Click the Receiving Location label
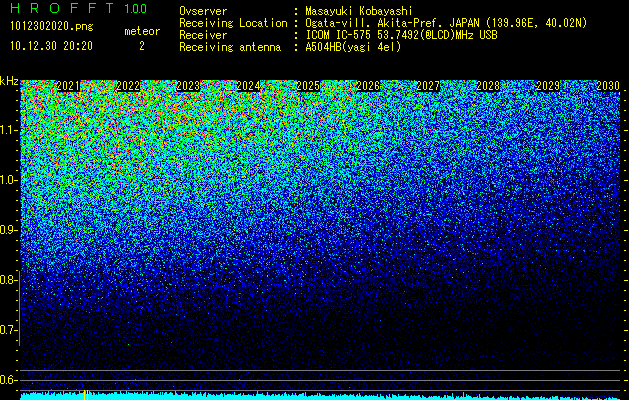 pos(233,23)
